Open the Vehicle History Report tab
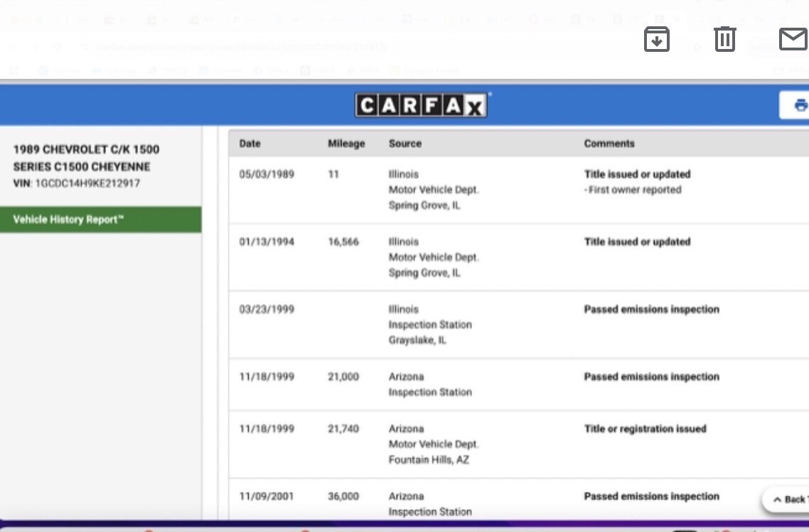809x532 pixels. tap(100, 219)
